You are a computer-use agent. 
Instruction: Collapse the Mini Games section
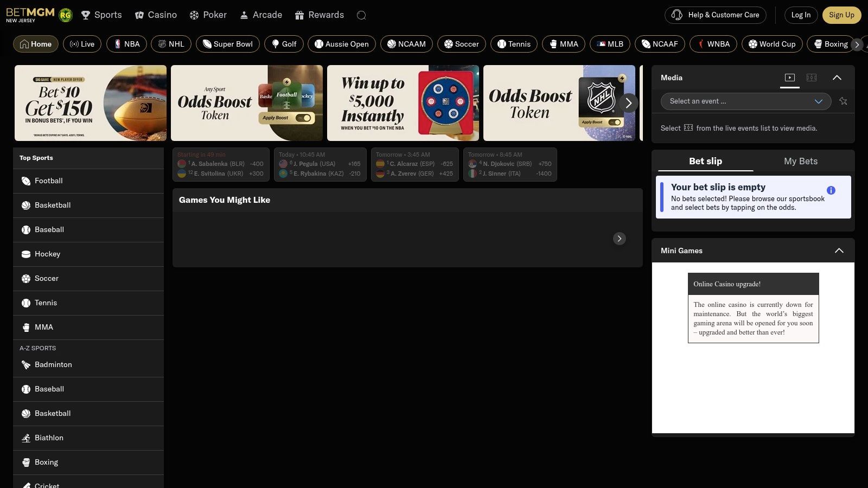tap(839, 251)
